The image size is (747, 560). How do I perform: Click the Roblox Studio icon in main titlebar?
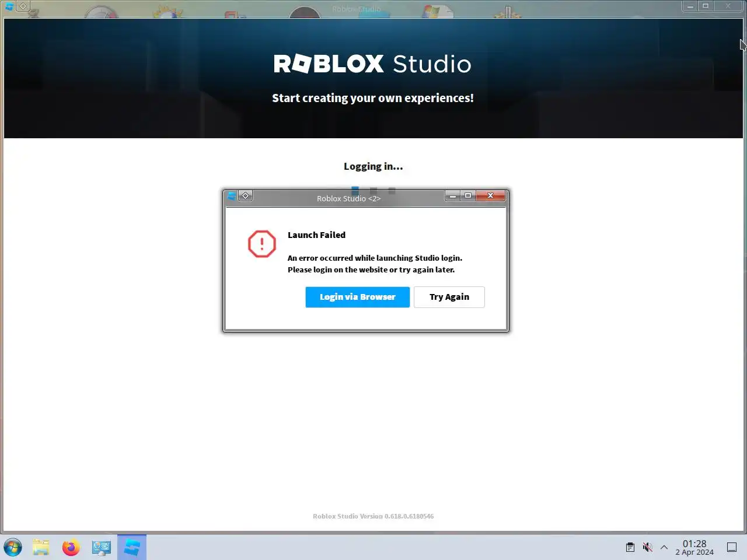[x=9, y=6]
